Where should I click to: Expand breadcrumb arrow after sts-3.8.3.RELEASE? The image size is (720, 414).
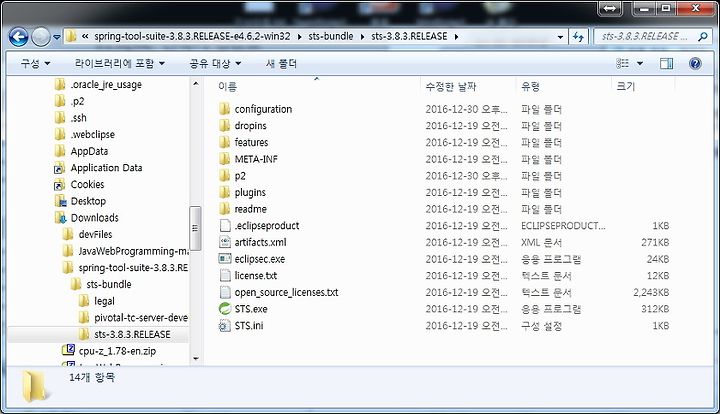pyautogui.click(x=456, y=37)
